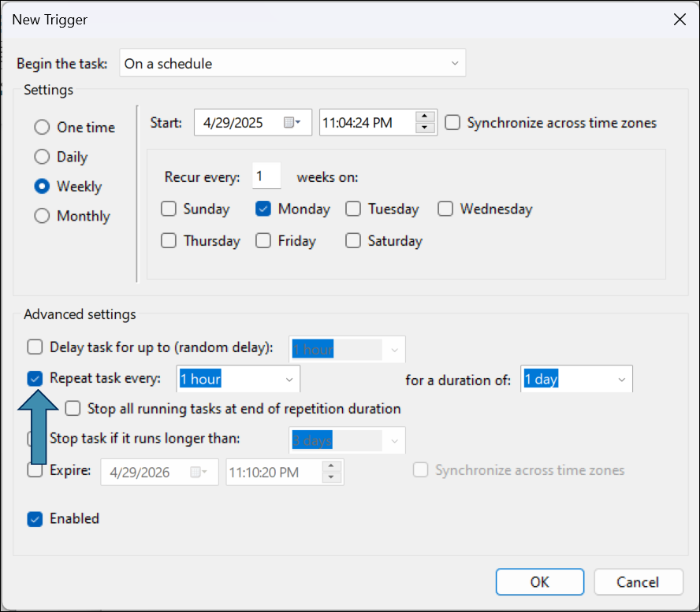Cancel the New Trigger dialog

[x=638, y=582]
